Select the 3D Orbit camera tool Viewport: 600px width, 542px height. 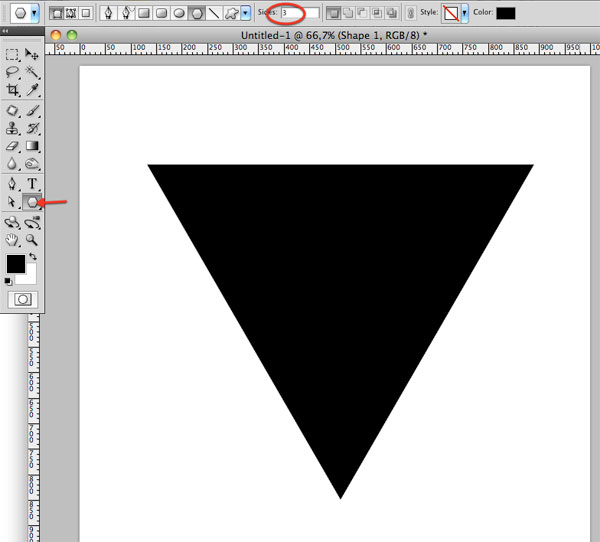[x=32, y=223]
